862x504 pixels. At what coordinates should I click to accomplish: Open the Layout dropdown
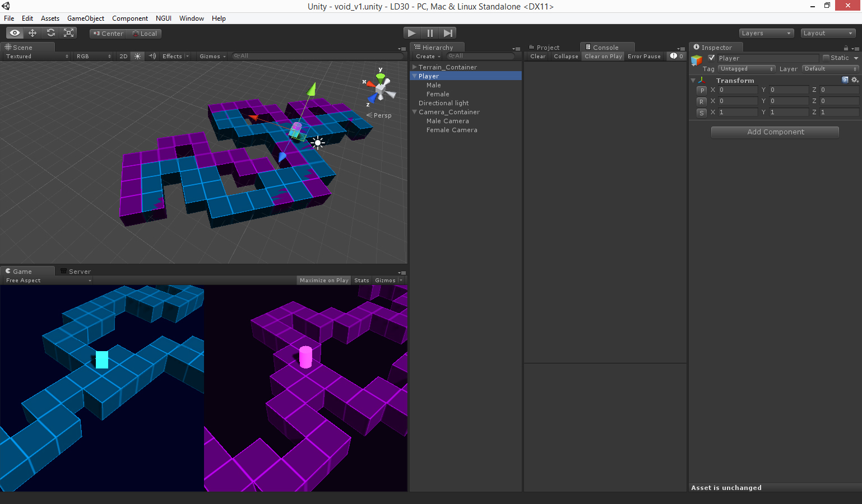pos(828,33)
